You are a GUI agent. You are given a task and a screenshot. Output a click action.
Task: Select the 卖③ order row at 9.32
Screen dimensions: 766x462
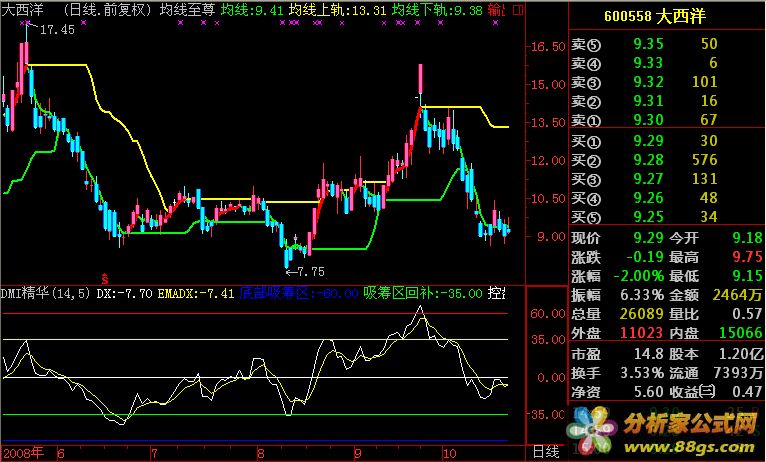click(x=644, y=82)
